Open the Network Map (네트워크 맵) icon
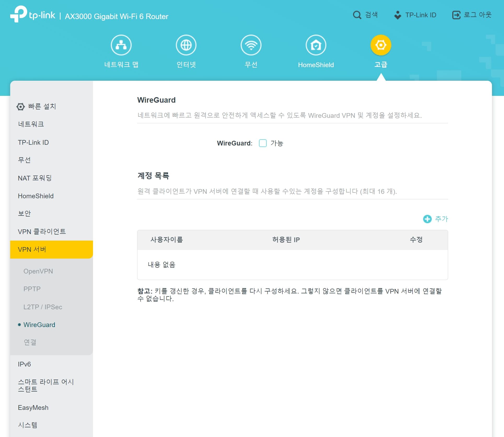Viewport: 504px width, 437px height. coord(121,45)
